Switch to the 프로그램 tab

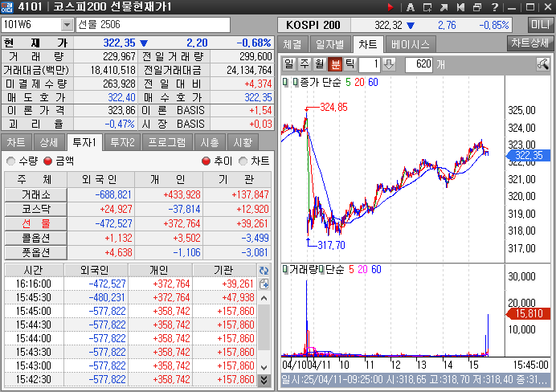pyautogui.click(x=166, y=142)
